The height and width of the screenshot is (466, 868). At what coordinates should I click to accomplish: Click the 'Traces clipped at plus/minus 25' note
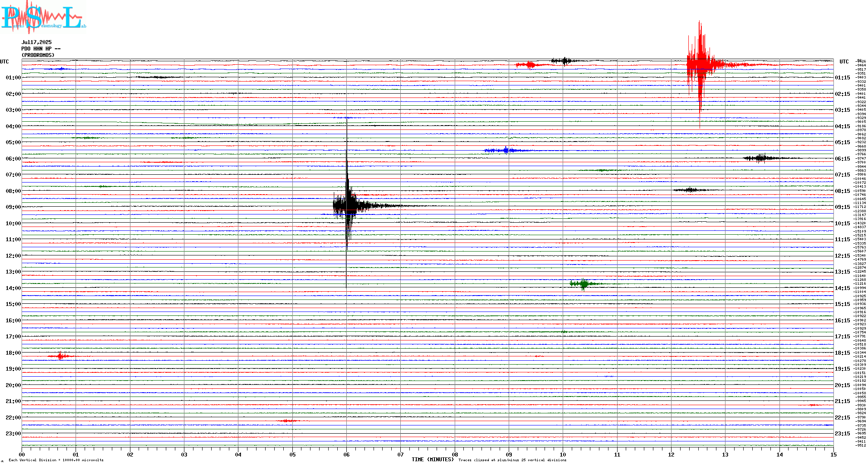512,460
